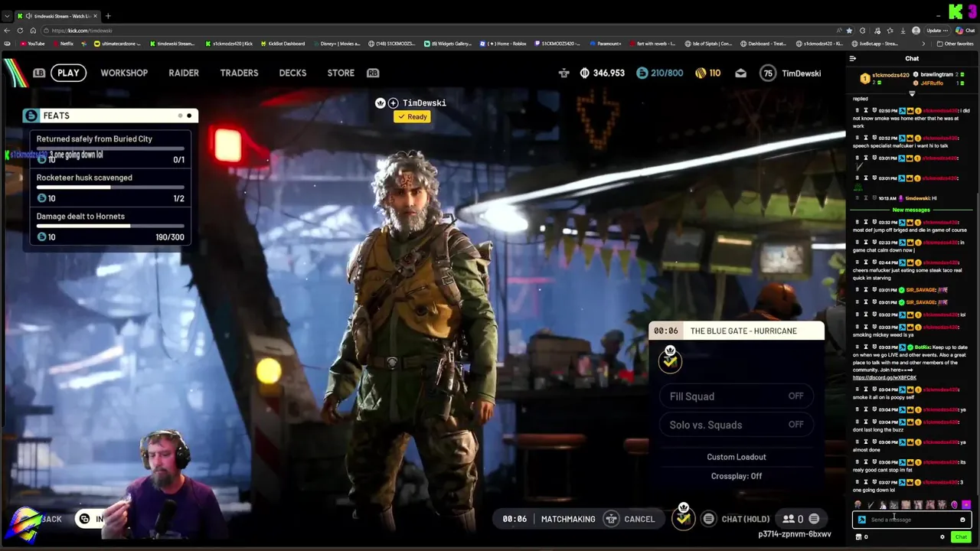Toggle Solo vs. Squads OFF setting
Image resolution: width=980 pixels, height=551 pixels.
[737, 425]
